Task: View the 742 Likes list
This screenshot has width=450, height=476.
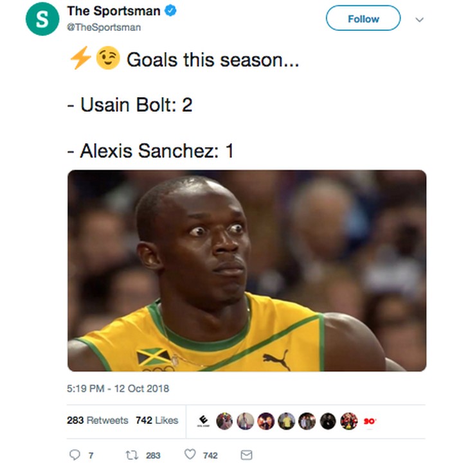Action: click(x=156, y=421)
